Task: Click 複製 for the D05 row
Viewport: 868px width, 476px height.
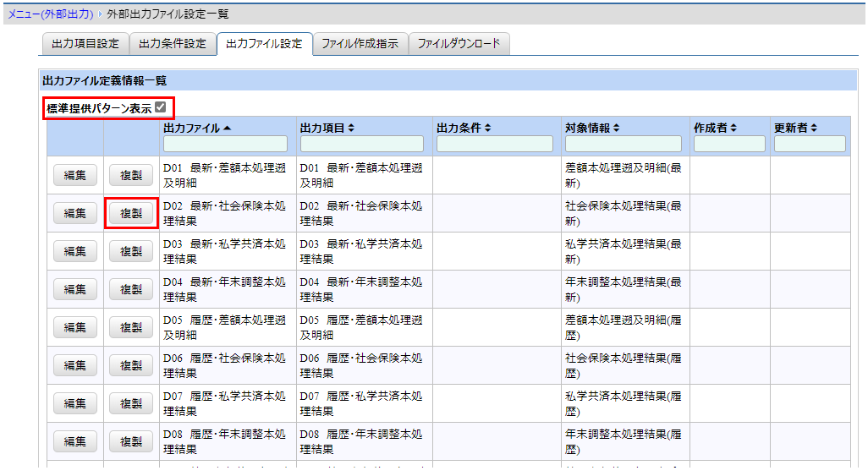Action: click(131, 328)
